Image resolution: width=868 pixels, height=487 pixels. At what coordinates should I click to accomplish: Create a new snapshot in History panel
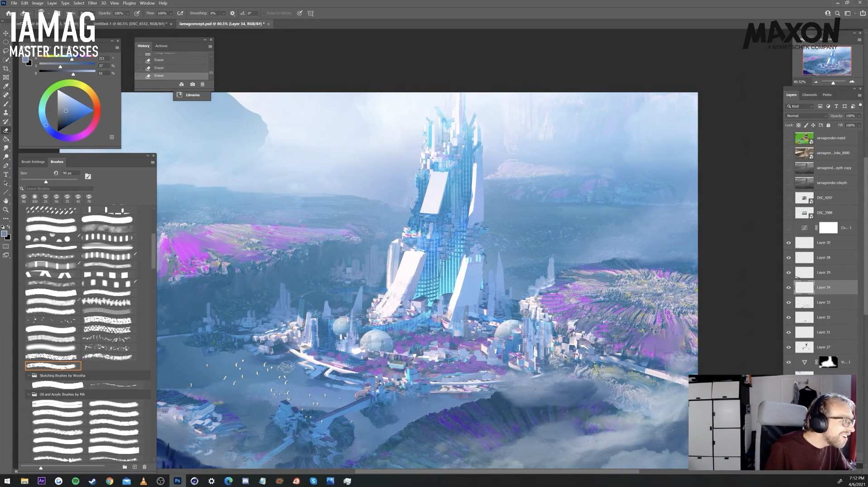[x=192, y=84]
